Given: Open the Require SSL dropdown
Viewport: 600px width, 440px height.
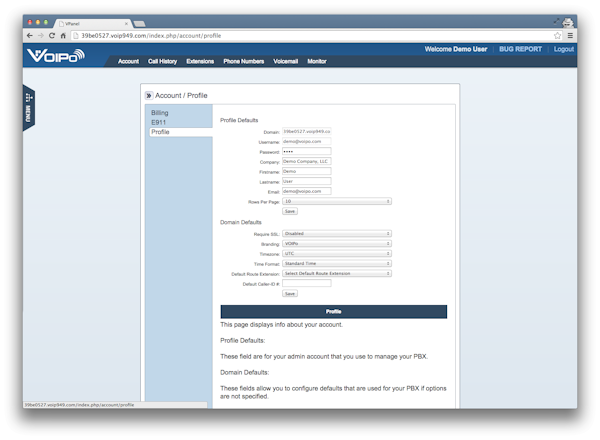Looking at the screenshot, I should (337, 233).
